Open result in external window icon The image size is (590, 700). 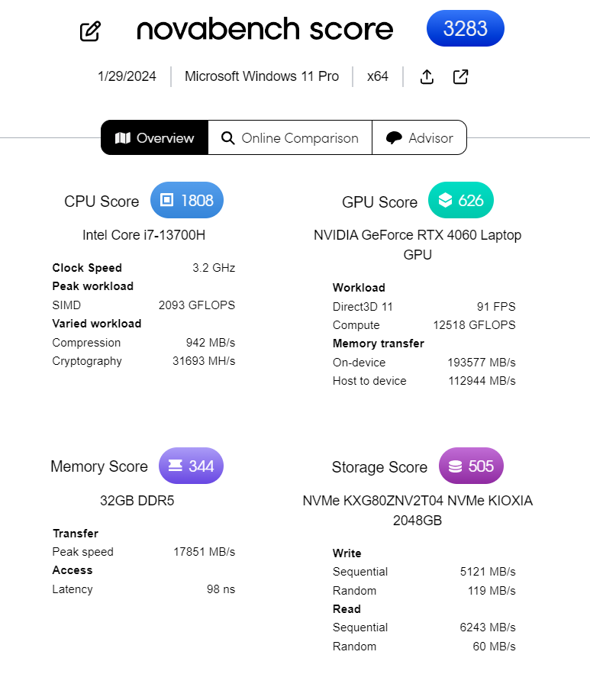tap(460, 76)
